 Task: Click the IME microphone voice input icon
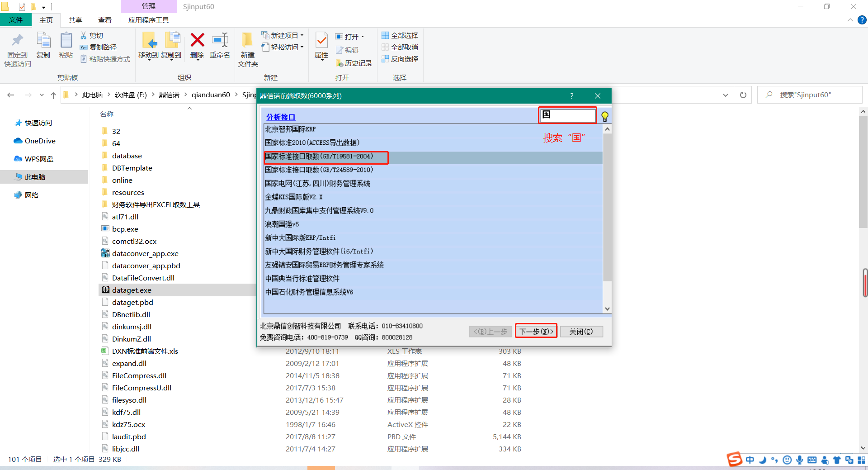[x=800, y=460]
